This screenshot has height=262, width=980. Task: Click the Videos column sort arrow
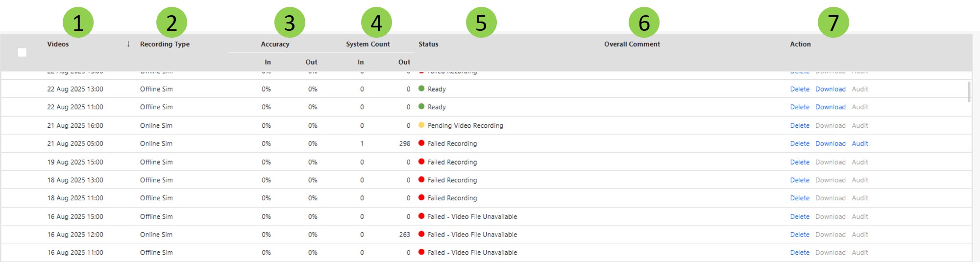coord(128,44)
